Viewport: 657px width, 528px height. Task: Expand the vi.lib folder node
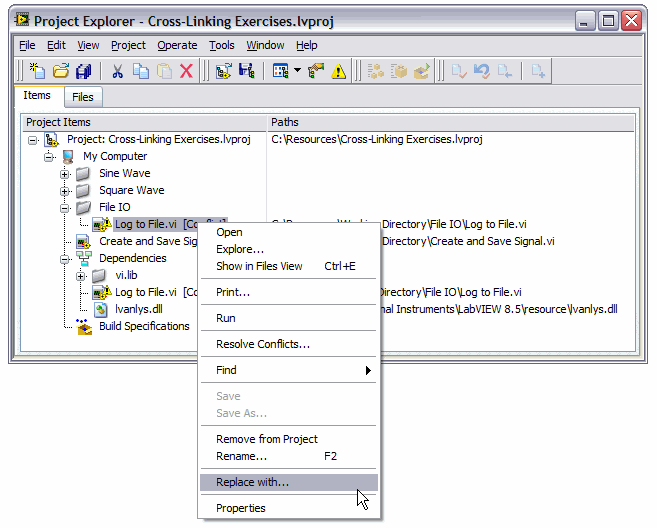pyautogui.click(x=82, y=275)
